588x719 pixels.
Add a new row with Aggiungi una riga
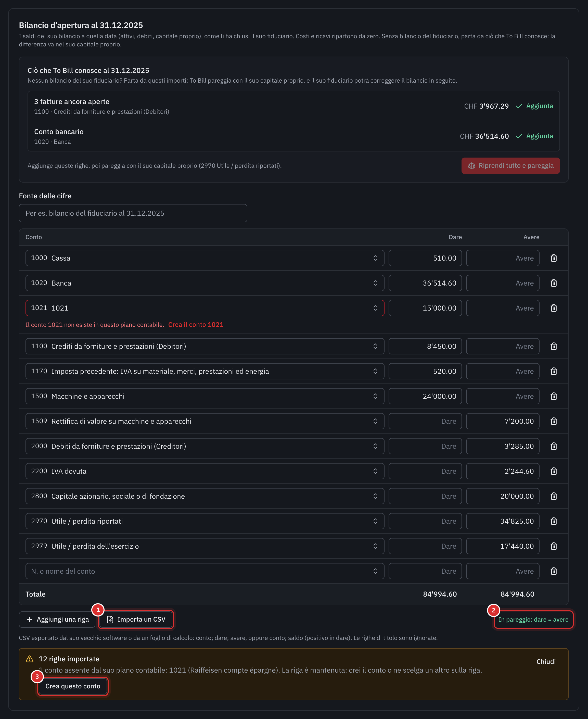[x=57, y=619]
